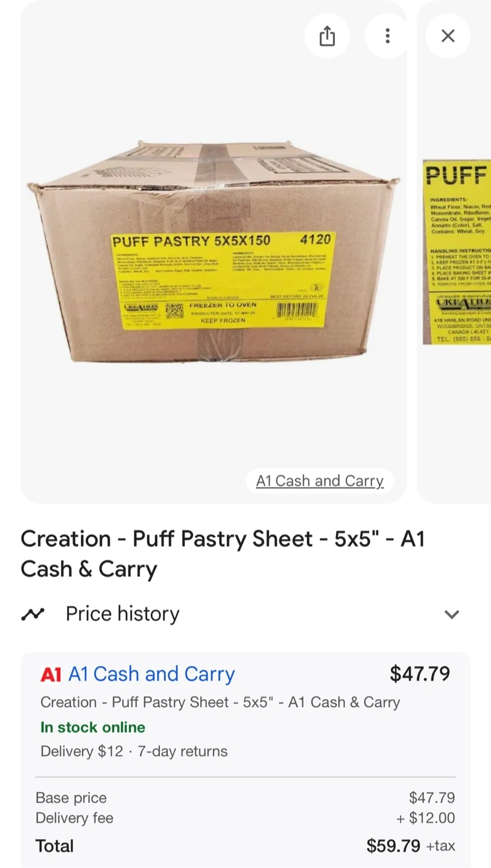The image size is (491, 868).
Task: Click the red A1 store logo
Action: pos(51,675)
